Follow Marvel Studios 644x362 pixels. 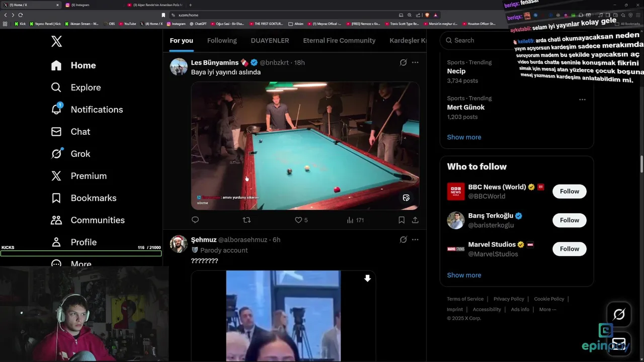point(570,248)
